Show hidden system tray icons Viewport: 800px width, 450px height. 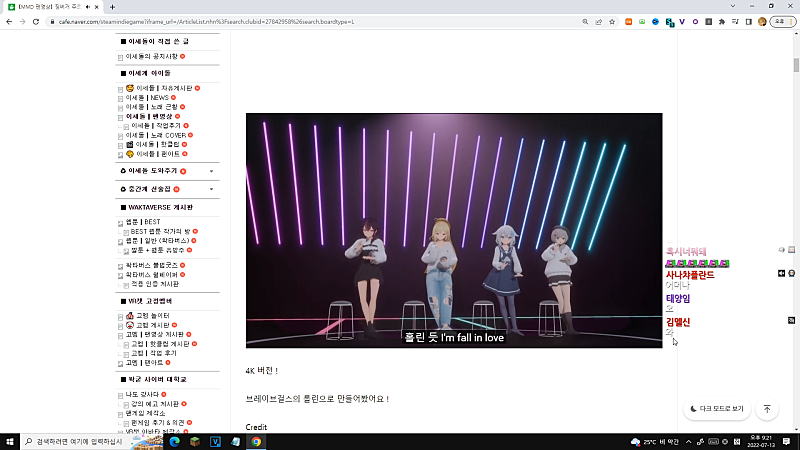(688, 442)
